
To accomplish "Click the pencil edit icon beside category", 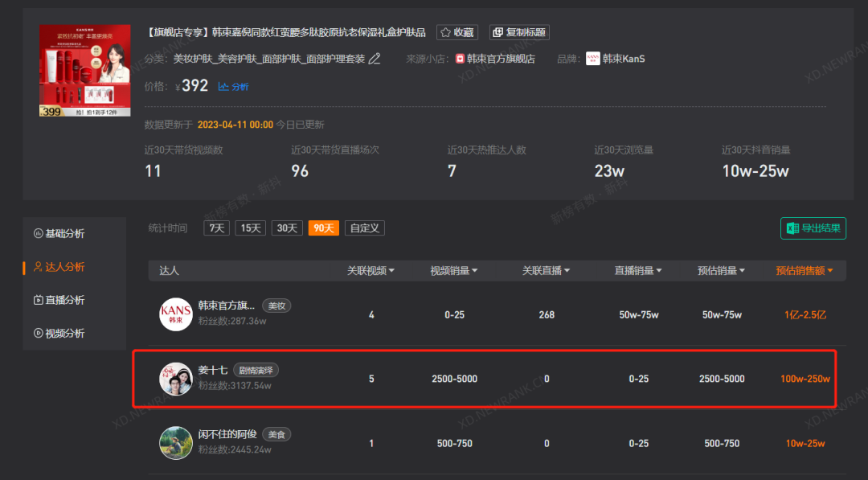I will 375,59.
